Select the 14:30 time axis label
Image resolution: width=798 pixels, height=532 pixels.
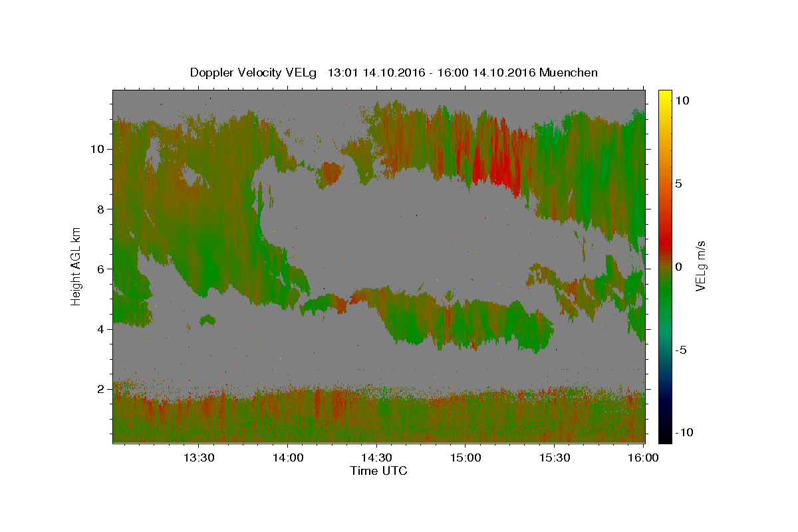(376, 458)
